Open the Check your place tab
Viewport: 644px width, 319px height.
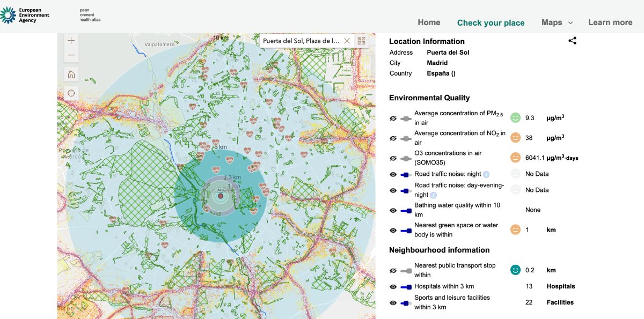(491, 23)
